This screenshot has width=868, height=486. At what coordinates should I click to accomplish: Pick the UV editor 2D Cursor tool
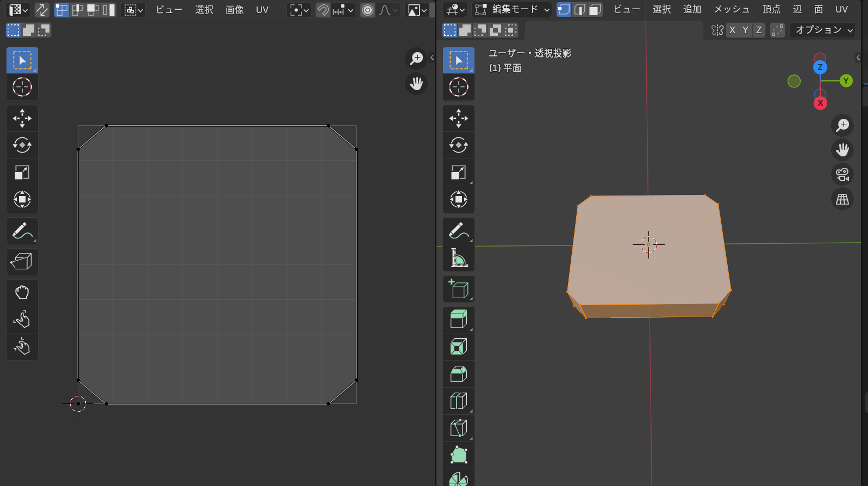tap(22, 87)
